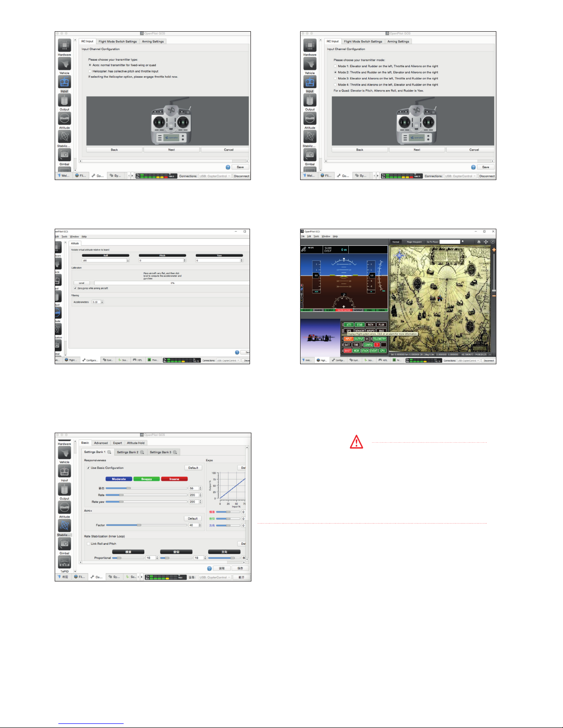The image size is (563, 728).
Task: Open Attitude icon in transmitter mode window
Action: point(310,118)
